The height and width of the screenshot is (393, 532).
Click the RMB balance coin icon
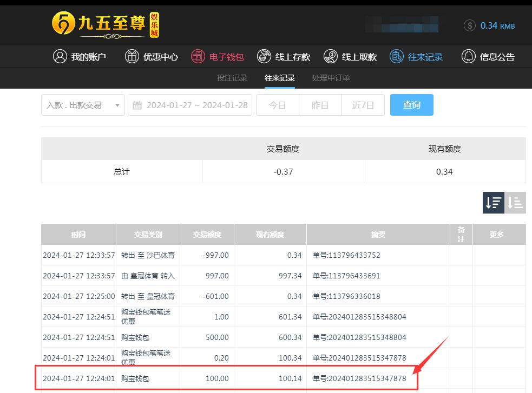click(470, 25)
